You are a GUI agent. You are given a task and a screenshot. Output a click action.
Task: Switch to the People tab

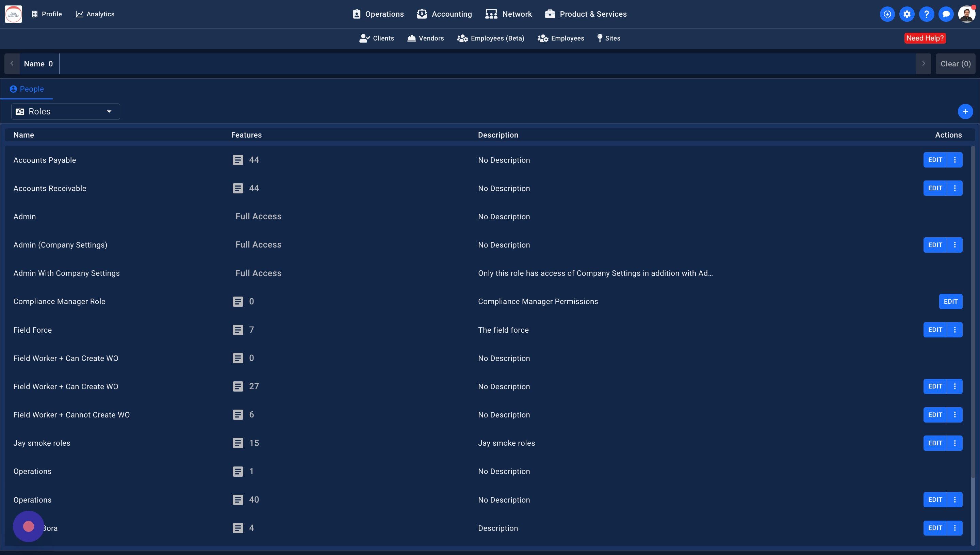27,89
